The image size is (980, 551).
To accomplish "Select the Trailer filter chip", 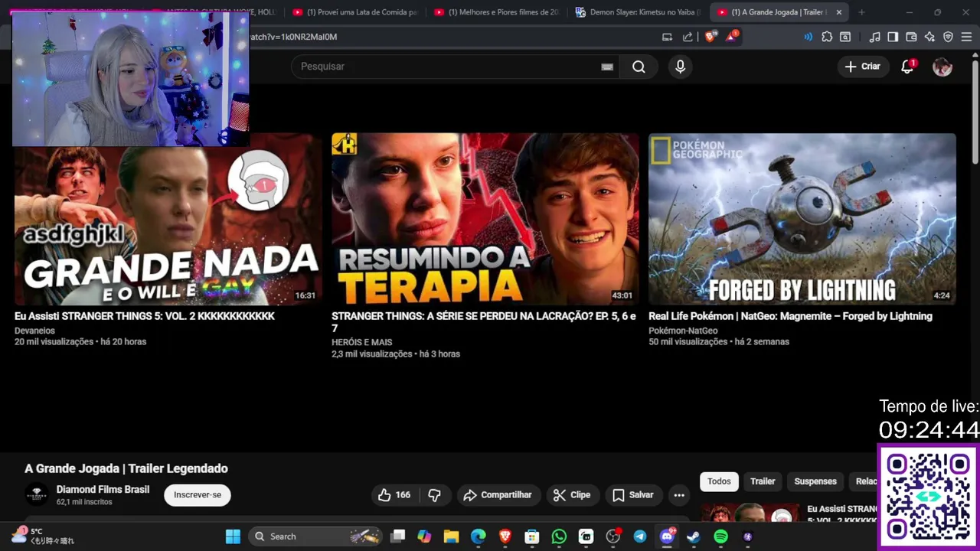I will click(763, 481).
